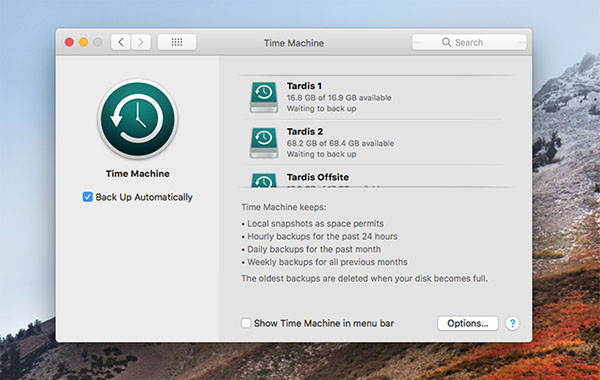Image resolution: width=600 pixels, height=380 pixels.
Task: Minimize window with the yellow button
Action: 83,42
